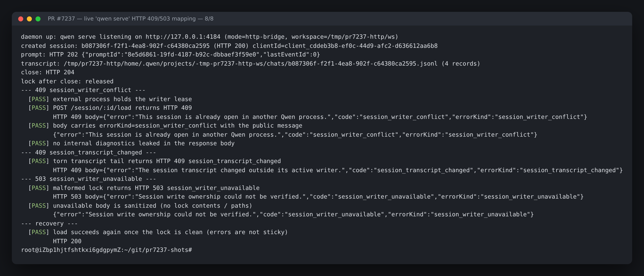Click the '409 session_transcript_changed' section header

[88, 152]
